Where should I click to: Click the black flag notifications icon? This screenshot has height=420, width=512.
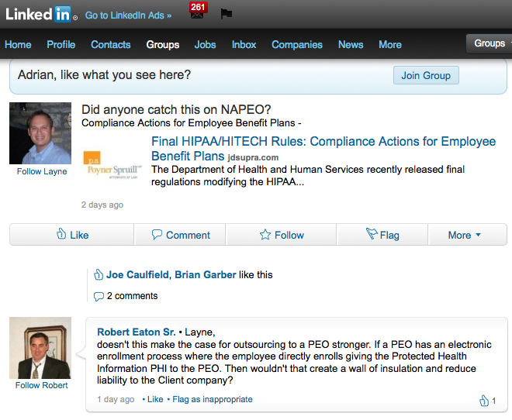[x=227, y=14]
